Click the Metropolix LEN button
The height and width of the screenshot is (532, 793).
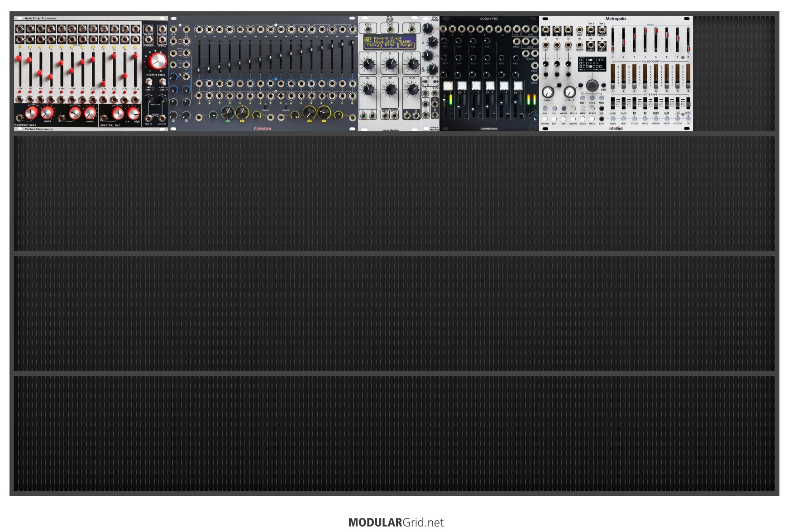coord(554,119)
